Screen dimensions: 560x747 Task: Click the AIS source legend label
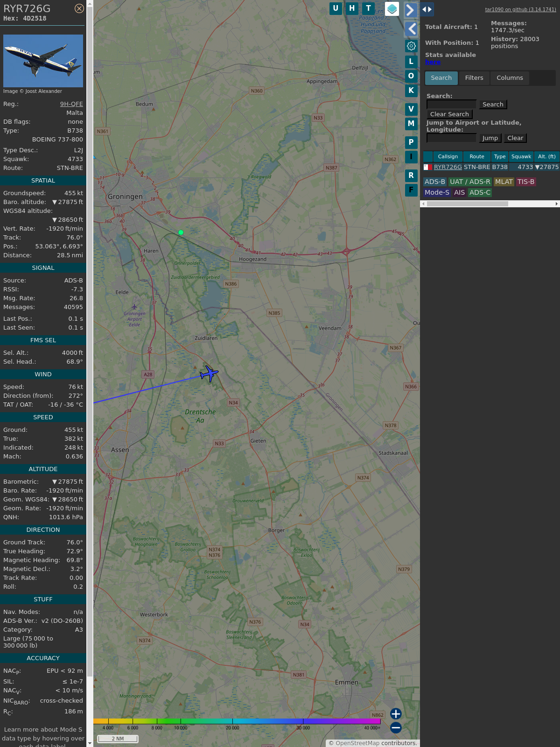coord(460,193)
